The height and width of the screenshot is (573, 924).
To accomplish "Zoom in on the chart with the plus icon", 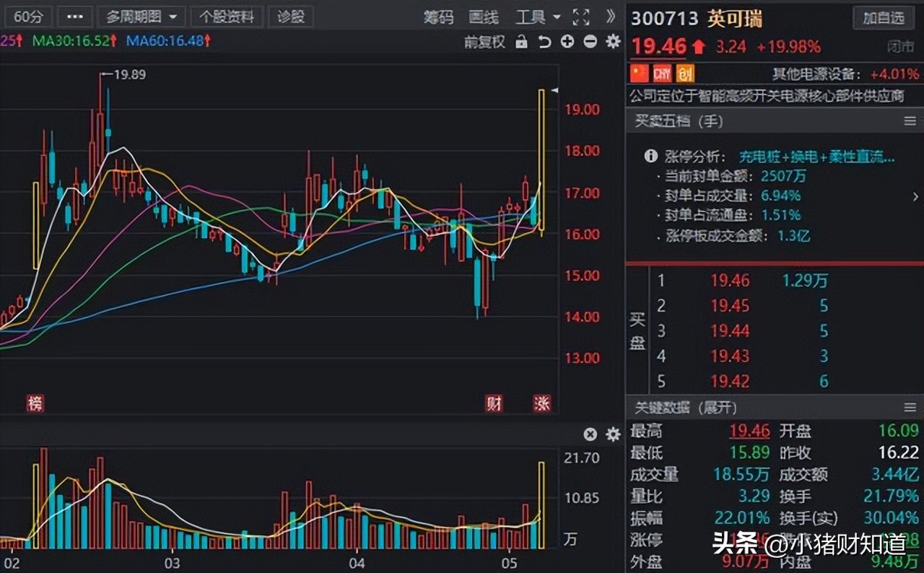I will (567, 42).
